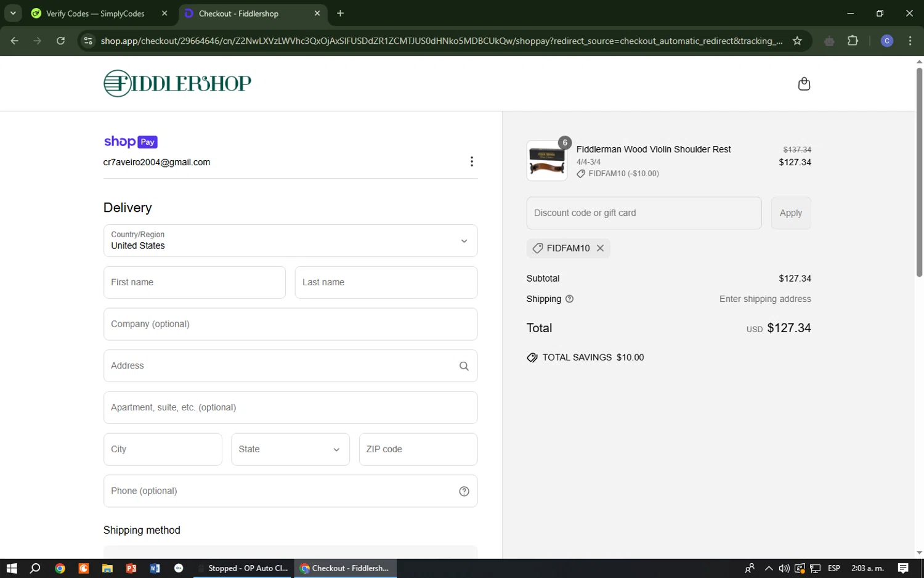Show phone number help tooltip
924x578 pixels.
click(x=464, y=491)
